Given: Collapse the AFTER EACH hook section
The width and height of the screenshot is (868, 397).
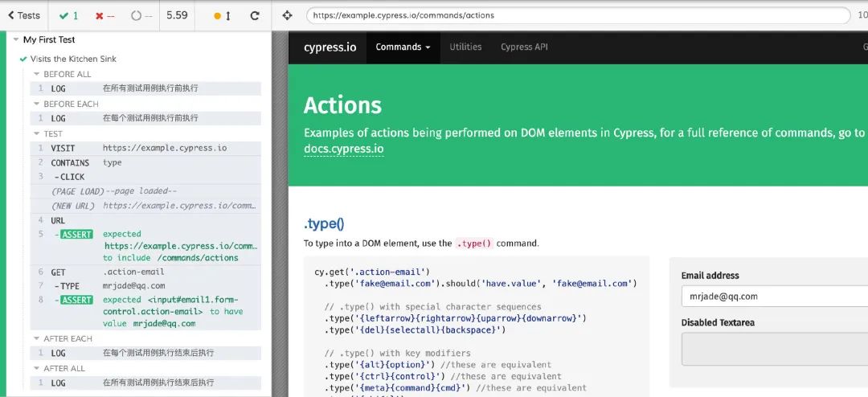Looking at the screenshot, I should (63, 338).
